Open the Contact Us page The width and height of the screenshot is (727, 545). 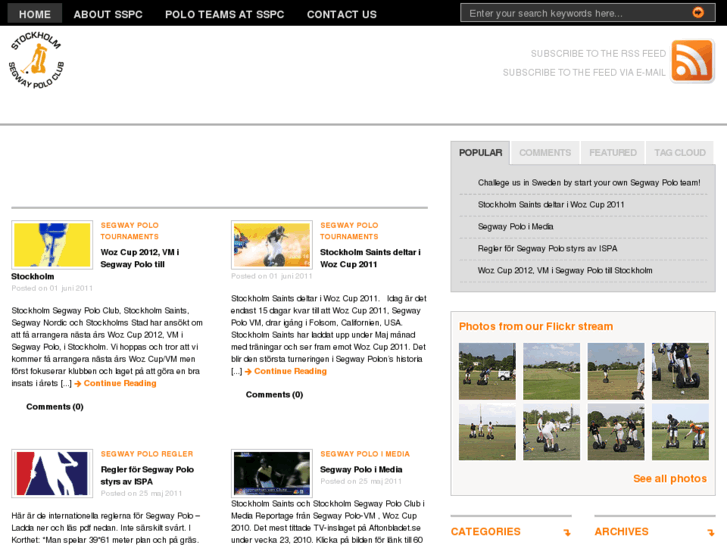[342, 14]
